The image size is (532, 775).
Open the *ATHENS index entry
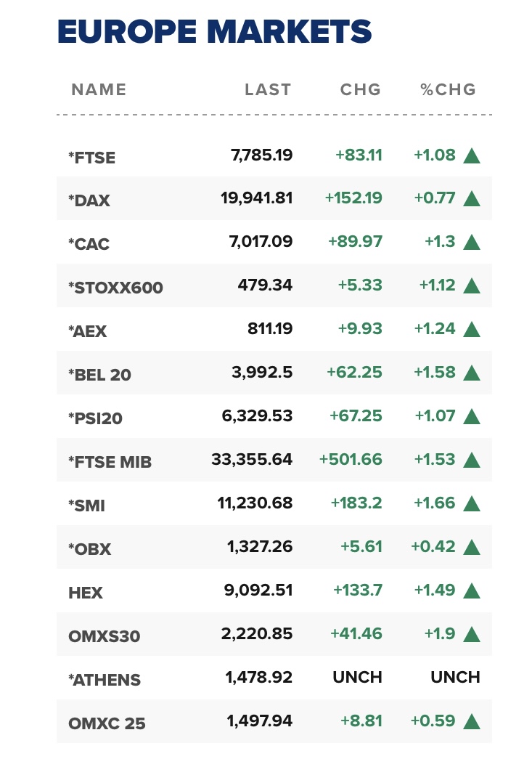click(105, 680)
